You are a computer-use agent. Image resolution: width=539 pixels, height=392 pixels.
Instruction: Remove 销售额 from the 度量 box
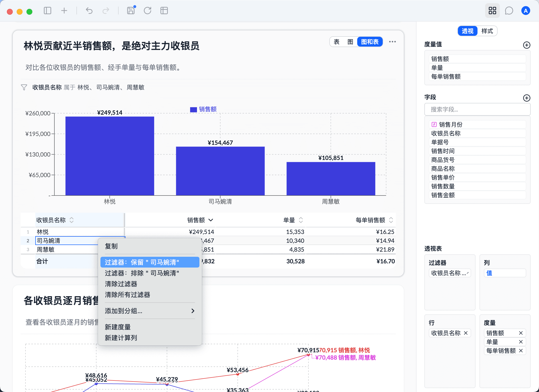pyautogui.click(x=521, y=333)
